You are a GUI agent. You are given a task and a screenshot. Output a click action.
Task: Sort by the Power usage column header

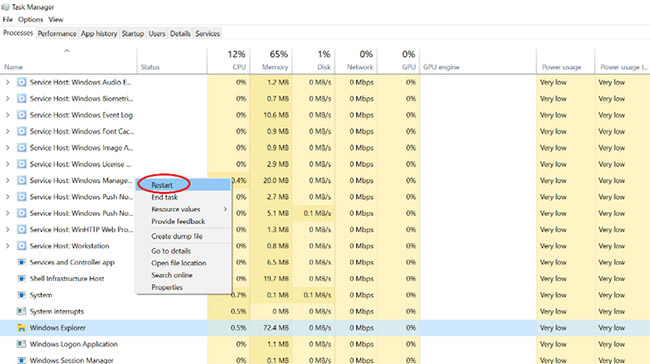tap(565, 61)
